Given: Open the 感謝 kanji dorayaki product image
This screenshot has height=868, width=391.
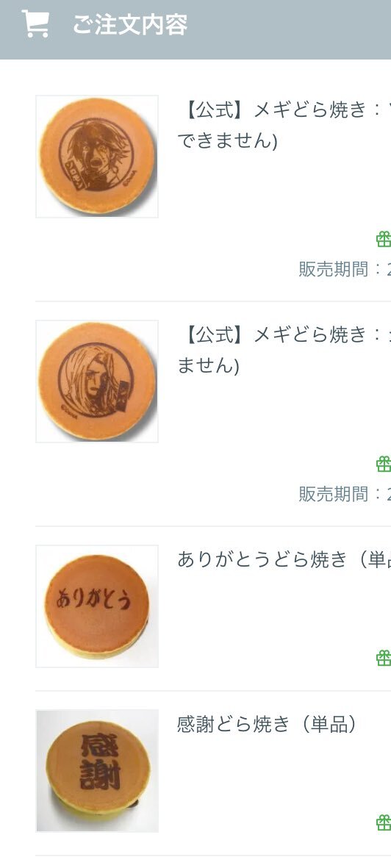Looking at the screenshot, I should (97, 770).
